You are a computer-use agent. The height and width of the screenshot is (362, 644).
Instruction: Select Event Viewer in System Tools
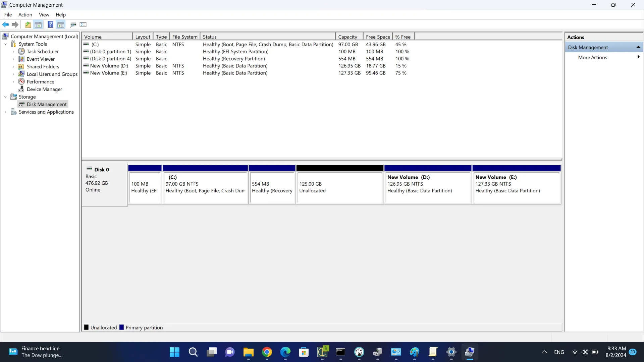(x=40, y=59)
